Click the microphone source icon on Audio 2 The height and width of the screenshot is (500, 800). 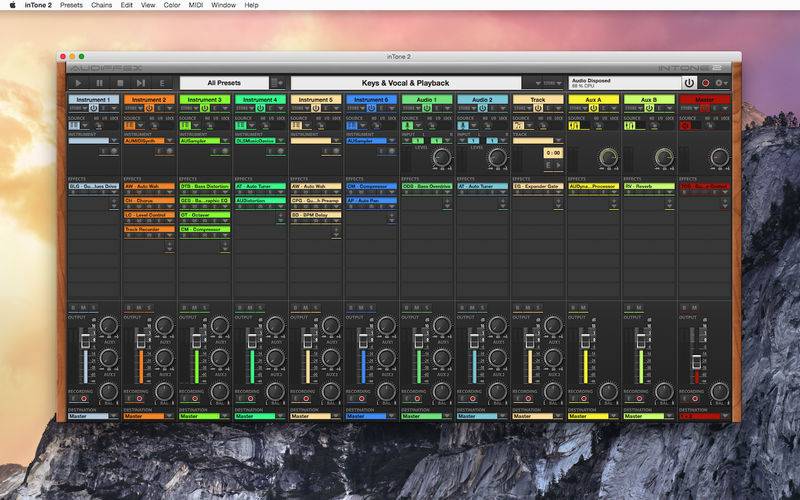(463, 126)
